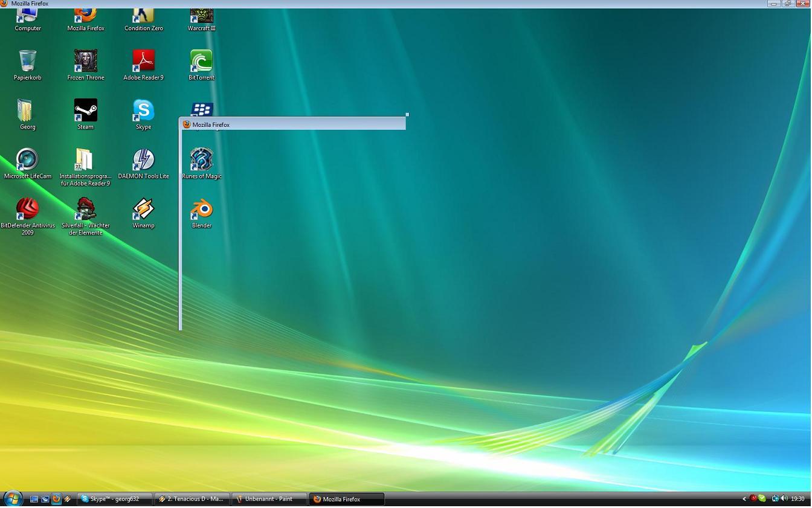
Task: Expand hidden system tray icons arrow
Action: pyautogui.click(x=744, y=499)
